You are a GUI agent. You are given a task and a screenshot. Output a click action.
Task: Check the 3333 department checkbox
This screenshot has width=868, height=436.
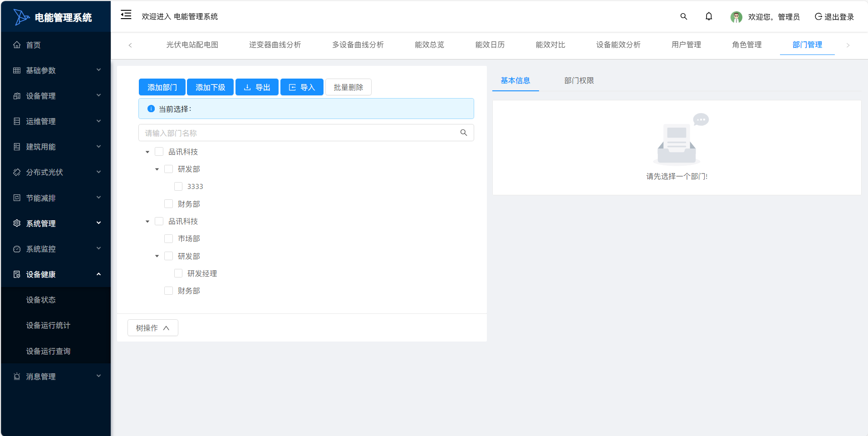178,186
